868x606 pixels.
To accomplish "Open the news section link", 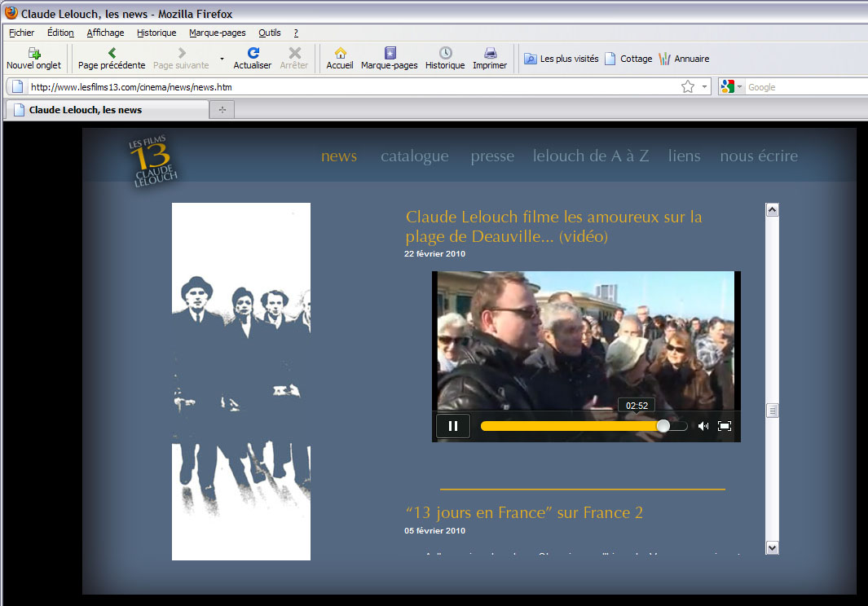I will coord(339,156).
